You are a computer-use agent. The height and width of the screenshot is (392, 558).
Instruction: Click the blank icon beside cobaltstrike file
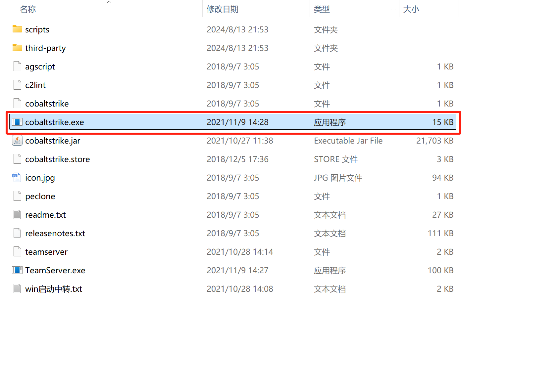[17, 104]
